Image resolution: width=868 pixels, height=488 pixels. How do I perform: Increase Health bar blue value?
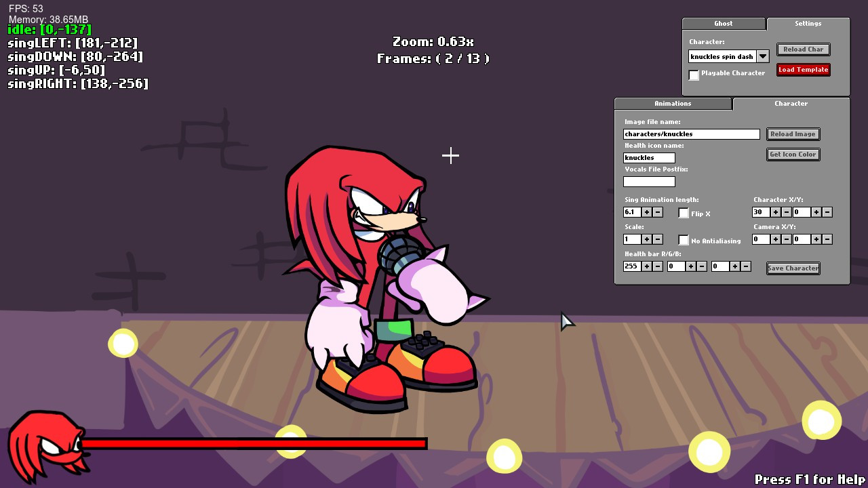pos(735,266)
